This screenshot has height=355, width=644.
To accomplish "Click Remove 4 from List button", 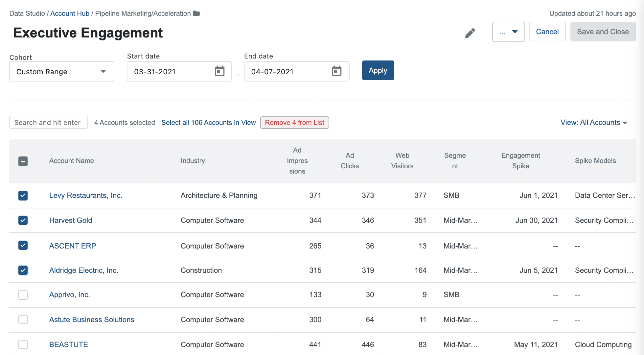I will [295, 123].
